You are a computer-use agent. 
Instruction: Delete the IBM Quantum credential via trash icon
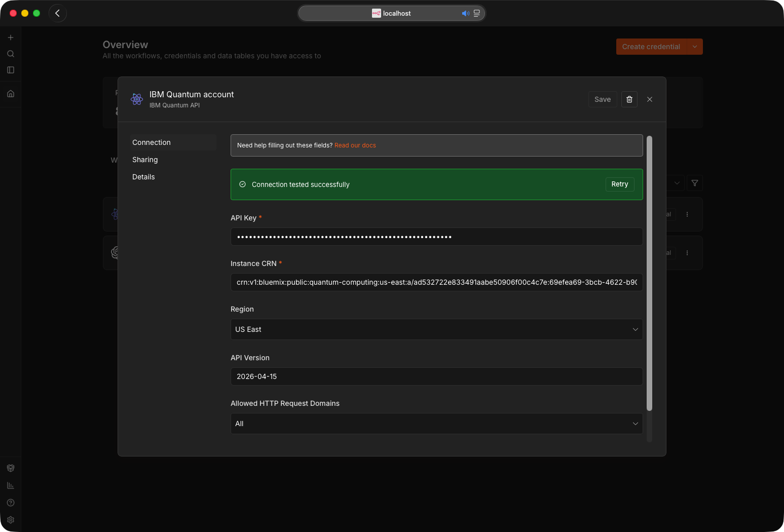pos(629,99)
